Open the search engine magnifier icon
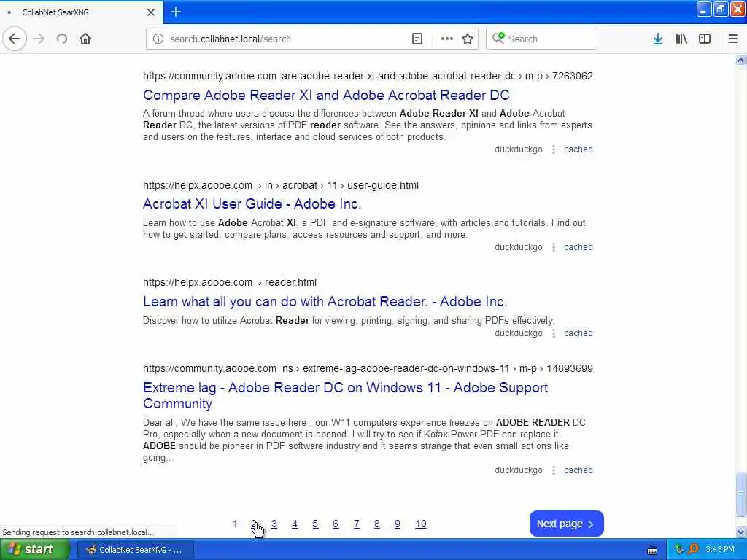The height and width of the screenshot is (560, 747). [498, 38]
